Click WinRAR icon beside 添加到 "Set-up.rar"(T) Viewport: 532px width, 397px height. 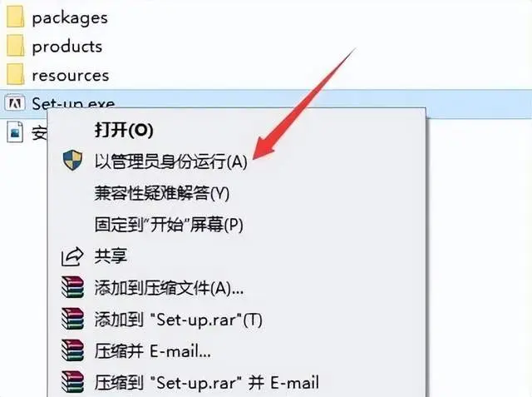tap(72, 319)
